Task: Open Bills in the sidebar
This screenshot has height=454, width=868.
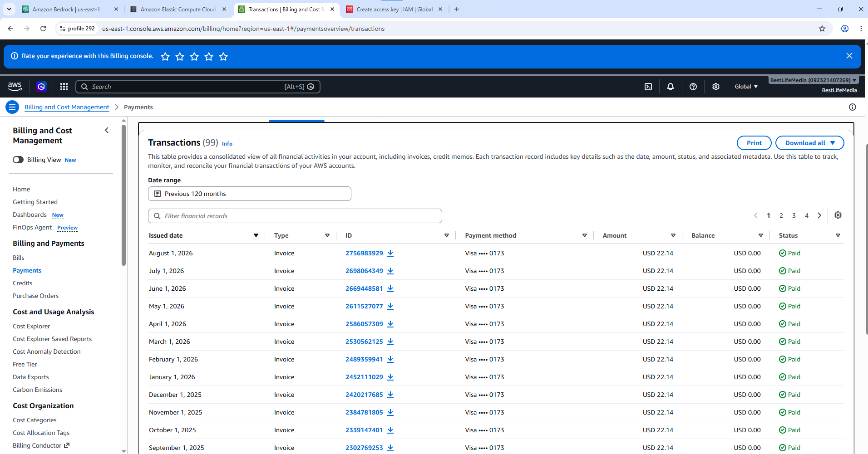Action: 19,258
